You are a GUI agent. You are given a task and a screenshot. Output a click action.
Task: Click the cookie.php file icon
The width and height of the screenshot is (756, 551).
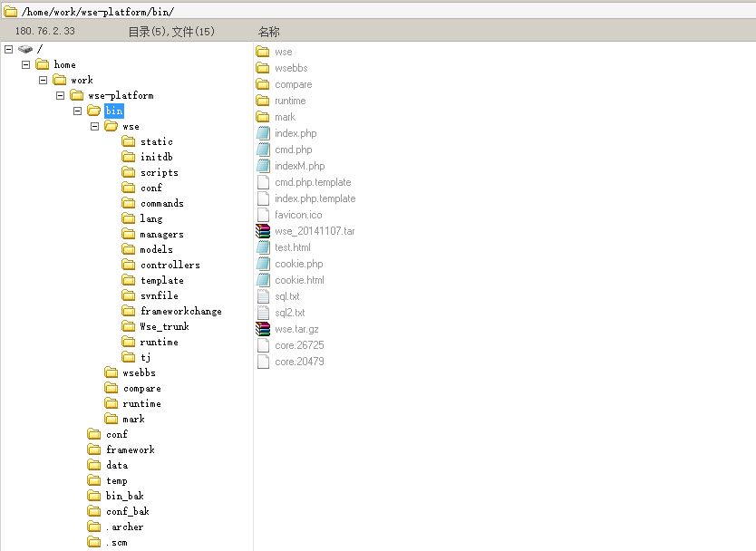click(263, 264)
